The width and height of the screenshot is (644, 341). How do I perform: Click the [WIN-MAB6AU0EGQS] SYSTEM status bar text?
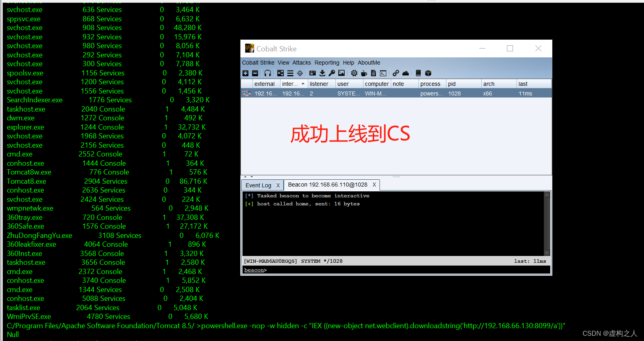(x=293, y=261)
